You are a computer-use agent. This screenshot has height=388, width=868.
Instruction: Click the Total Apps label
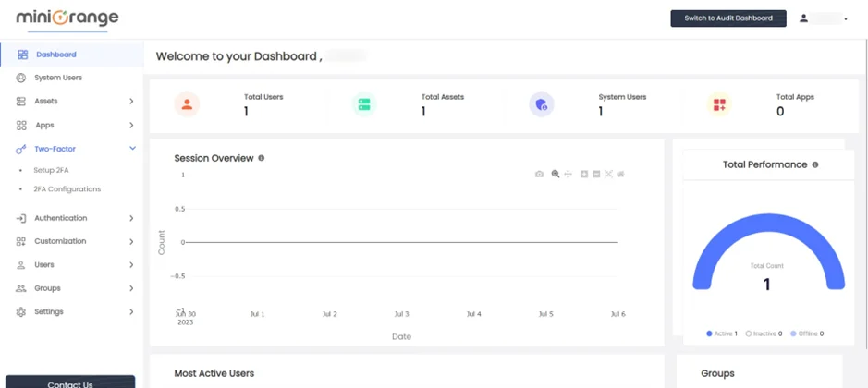[x=796, y=97]
